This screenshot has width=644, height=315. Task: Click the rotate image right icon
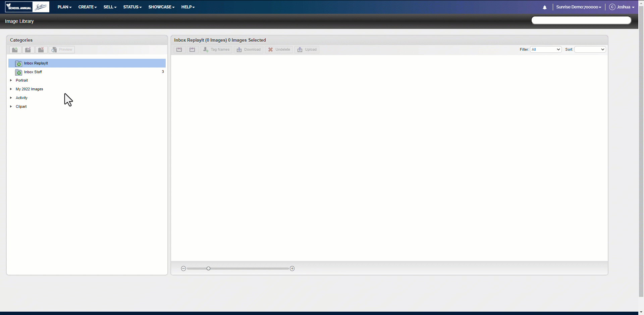click(193, 50)
